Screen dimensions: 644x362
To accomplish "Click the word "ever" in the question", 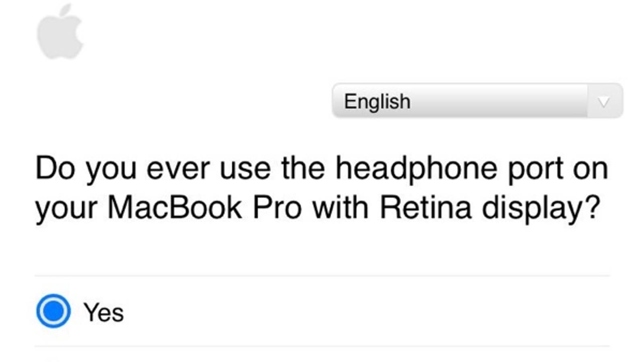I will [x=178, y=169].
